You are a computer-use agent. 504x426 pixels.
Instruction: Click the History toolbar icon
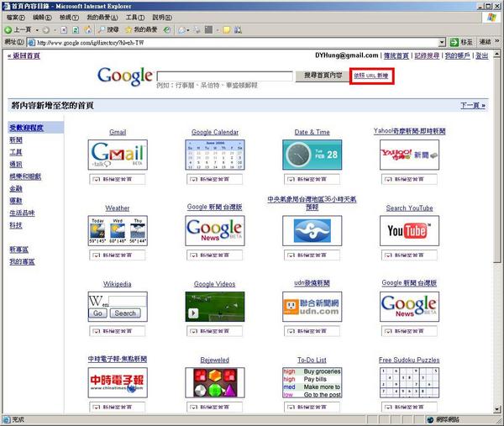click(x=167, y=30)
